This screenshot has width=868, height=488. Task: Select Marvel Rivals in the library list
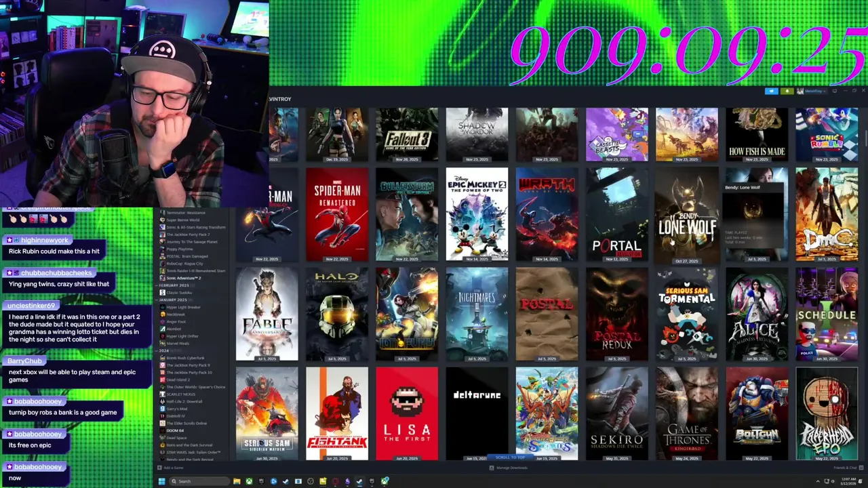[178, 344]
